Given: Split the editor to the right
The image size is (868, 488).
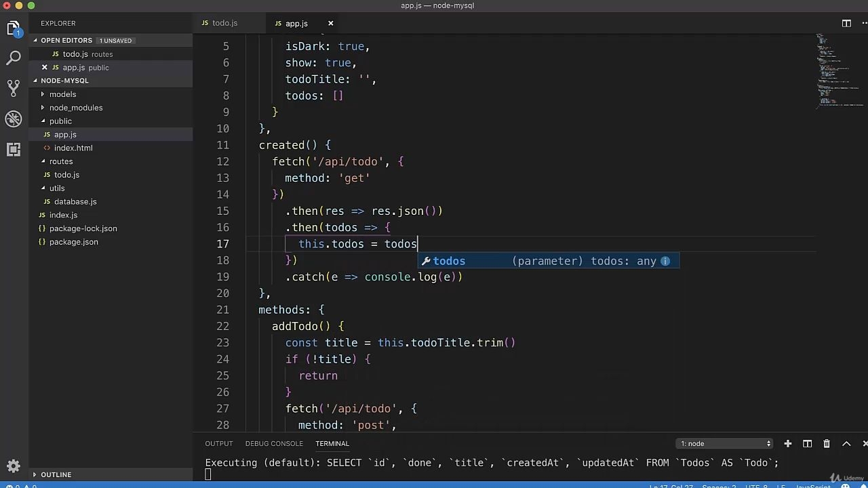Looking at the screenshot, I should coord(846,23).
